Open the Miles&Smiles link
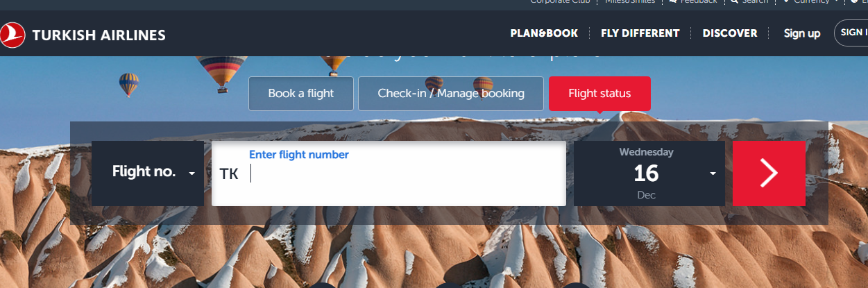The height and width of the screenshot is (288, 868). coord(630,2)
